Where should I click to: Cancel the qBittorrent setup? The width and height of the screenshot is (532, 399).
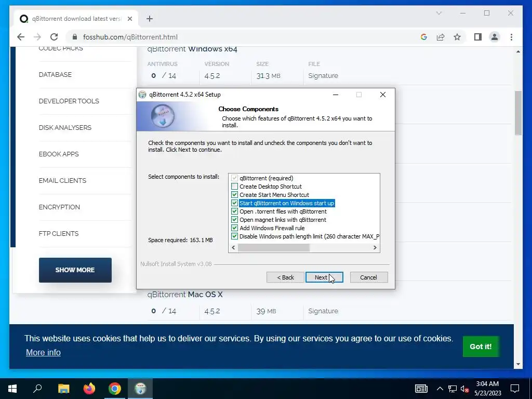(368, 277)
